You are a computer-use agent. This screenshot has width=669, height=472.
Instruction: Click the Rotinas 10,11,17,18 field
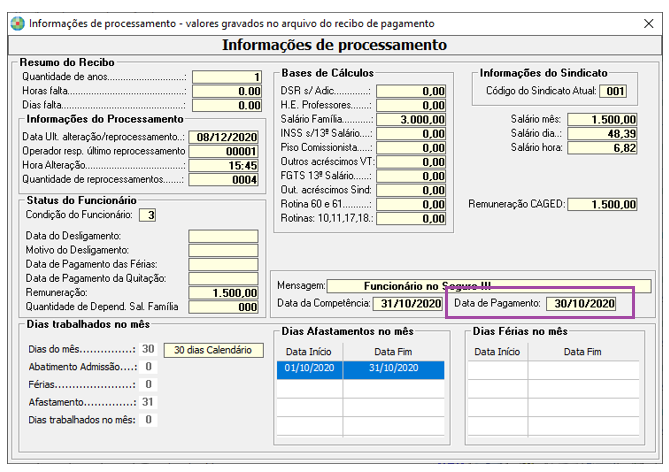[411, 219]
